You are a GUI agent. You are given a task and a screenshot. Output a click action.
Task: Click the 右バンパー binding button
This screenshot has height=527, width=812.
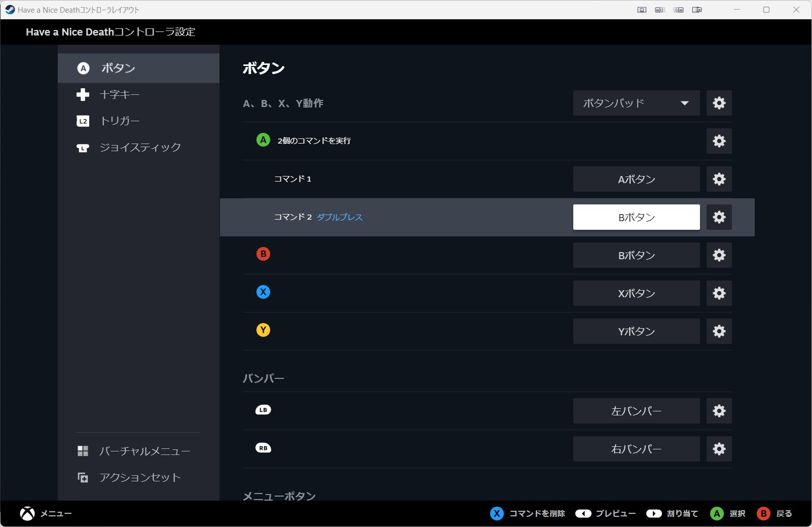tap(636, 449)
